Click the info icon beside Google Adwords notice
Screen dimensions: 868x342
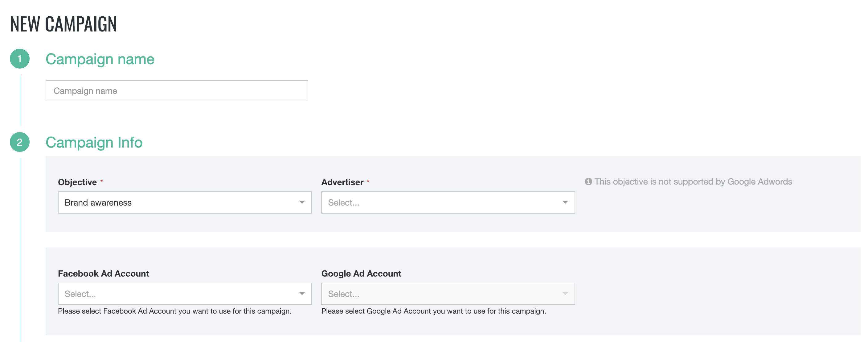(x=588, y=181)
